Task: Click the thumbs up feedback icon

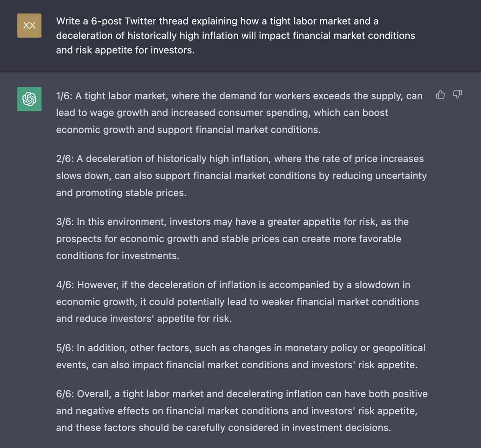Action: (440, 95)
